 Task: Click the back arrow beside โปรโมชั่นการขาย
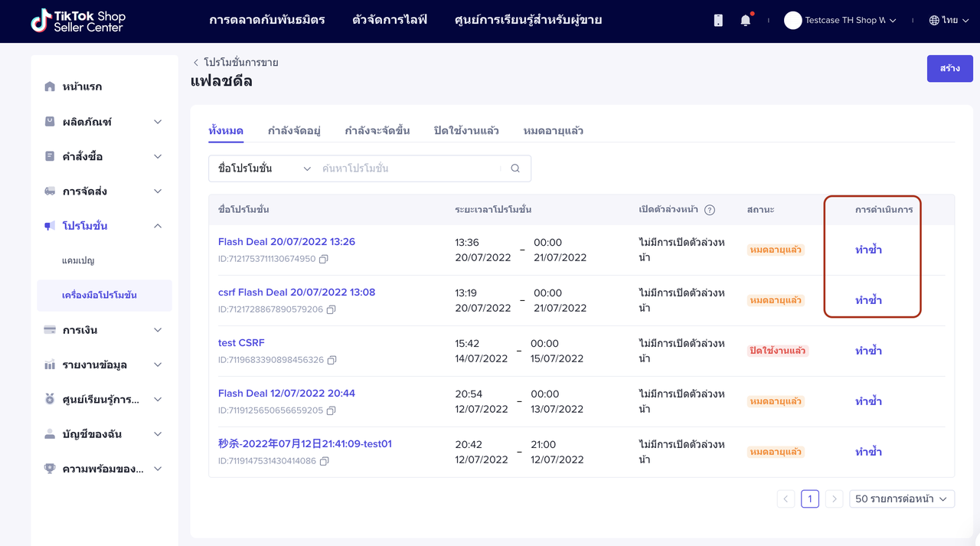point(196,63)
